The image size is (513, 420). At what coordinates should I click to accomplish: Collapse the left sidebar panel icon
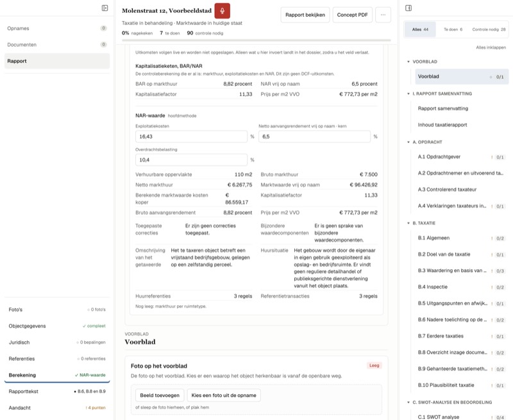pyautogui.click(x=105, y=8)
